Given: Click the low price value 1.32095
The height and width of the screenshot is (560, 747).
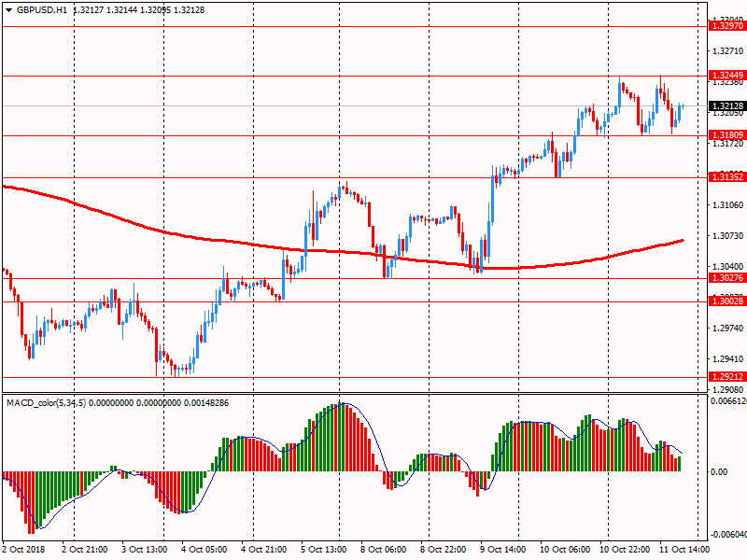Looking at the screenshot, I should point(155,10).
